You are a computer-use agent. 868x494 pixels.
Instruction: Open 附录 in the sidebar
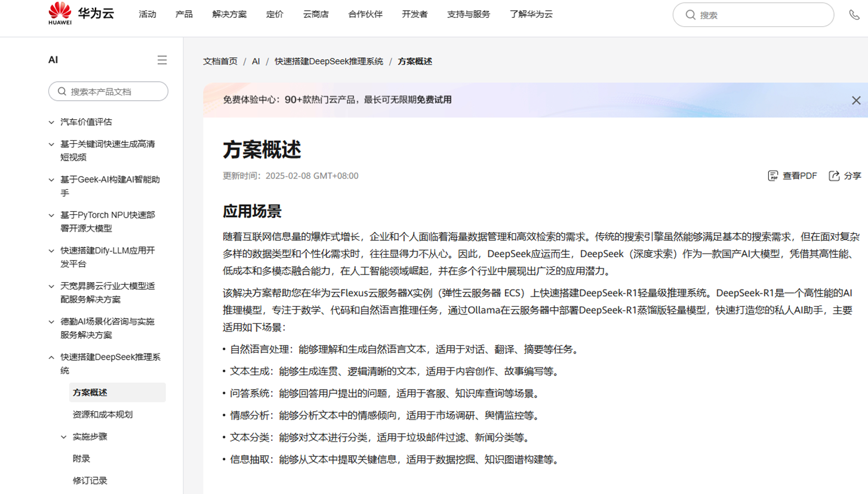point(81,459)
